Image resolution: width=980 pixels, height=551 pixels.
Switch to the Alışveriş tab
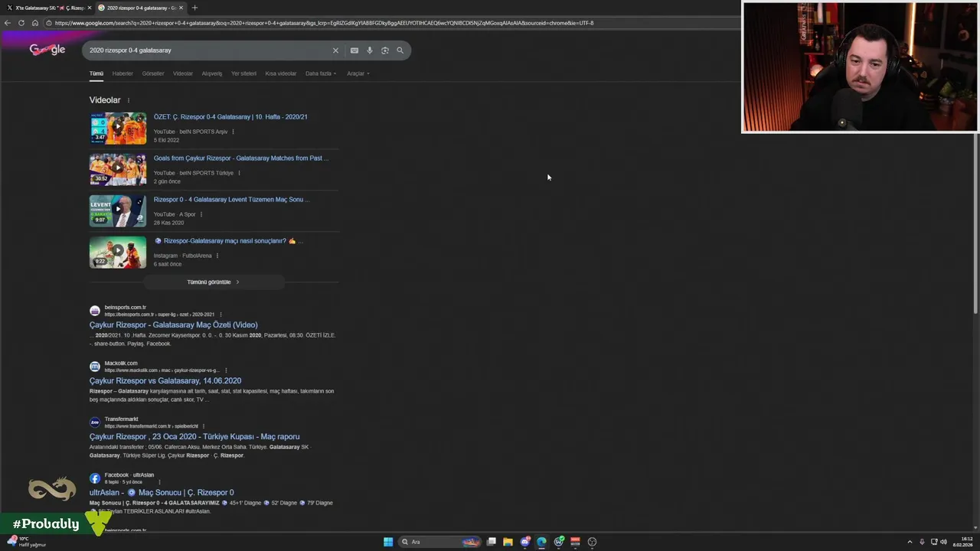tap(212, 73)
